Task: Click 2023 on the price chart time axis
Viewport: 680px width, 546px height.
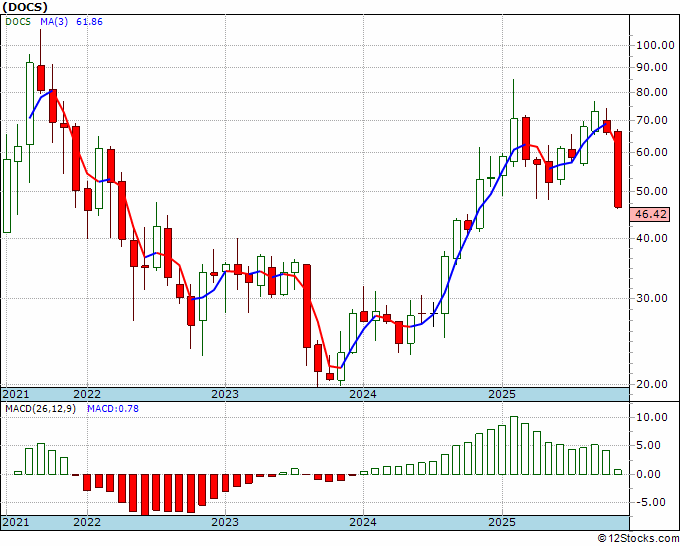Action: pos(225,394)
